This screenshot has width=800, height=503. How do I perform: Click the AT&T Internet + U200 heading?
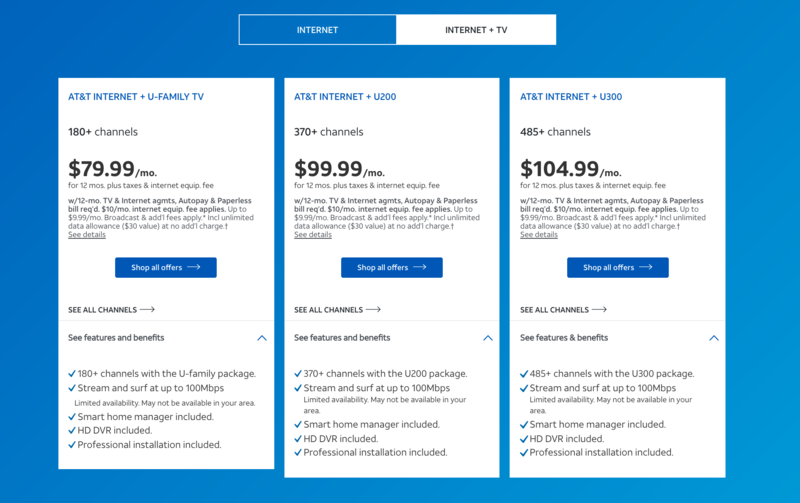coord(346,97)
